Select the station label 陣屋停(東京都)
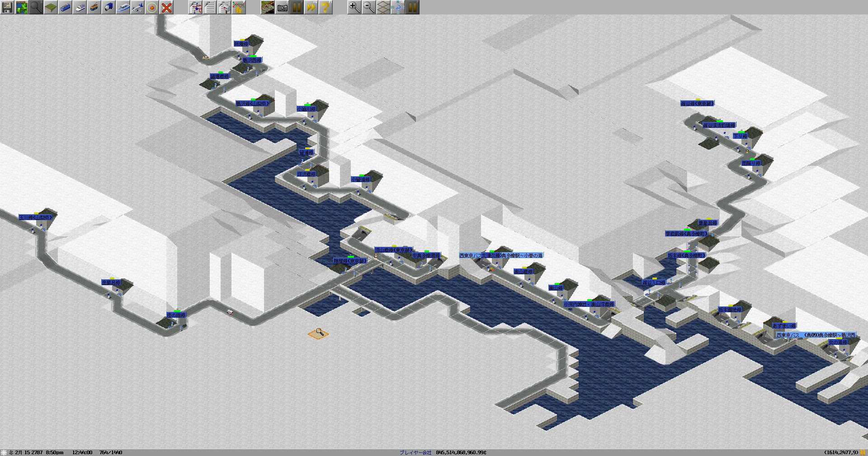 pyautogui.click(x=350, y=261)
